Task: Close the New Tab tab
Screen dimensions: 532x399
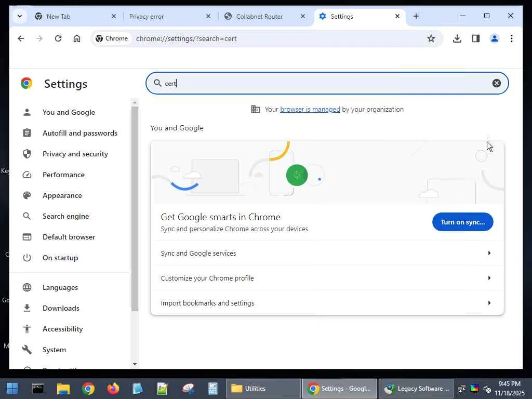Action: 114,16
